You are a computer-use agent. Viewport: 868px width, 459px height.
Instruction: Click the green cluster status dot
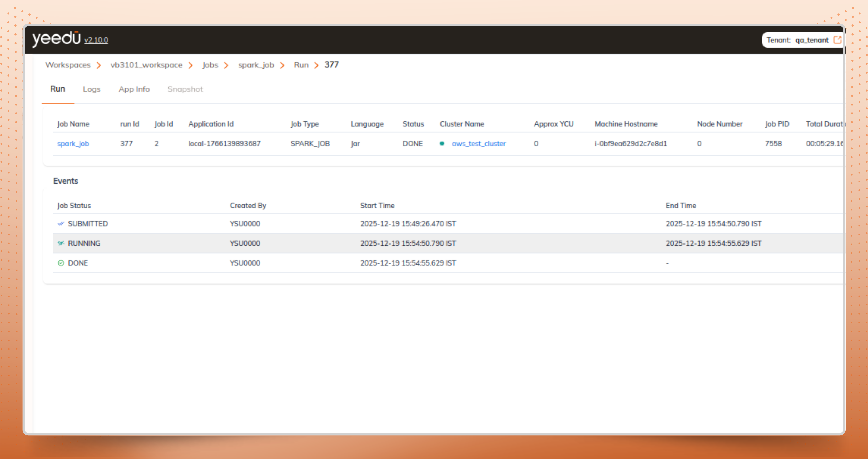point(442,143)
